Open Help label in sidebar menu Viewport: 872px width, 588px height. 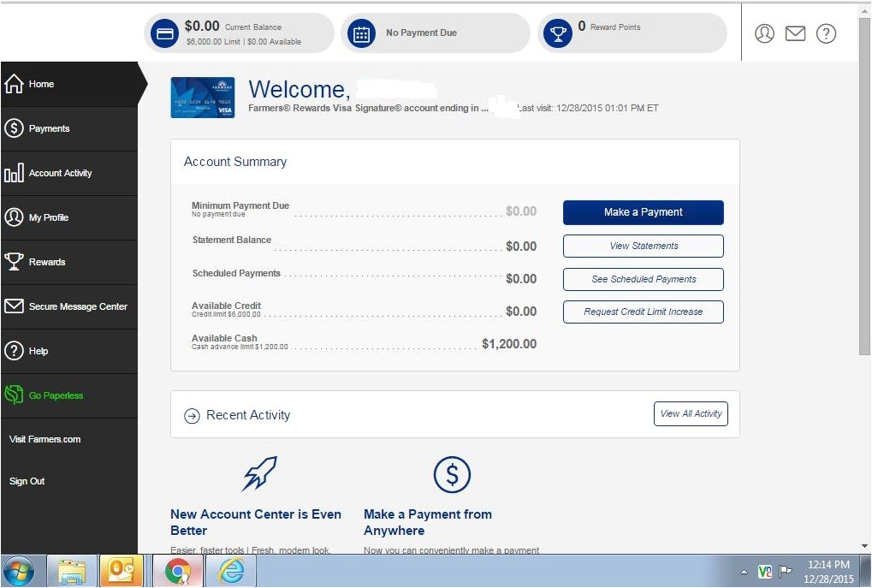tap(39, 351)
